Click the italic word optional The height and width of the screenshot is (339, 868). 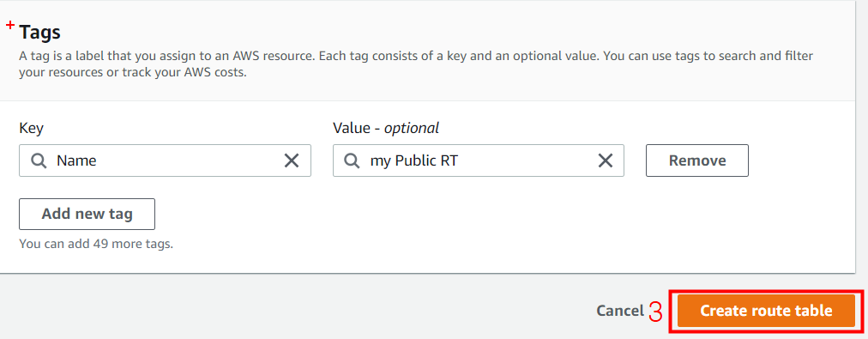(412, 128)
